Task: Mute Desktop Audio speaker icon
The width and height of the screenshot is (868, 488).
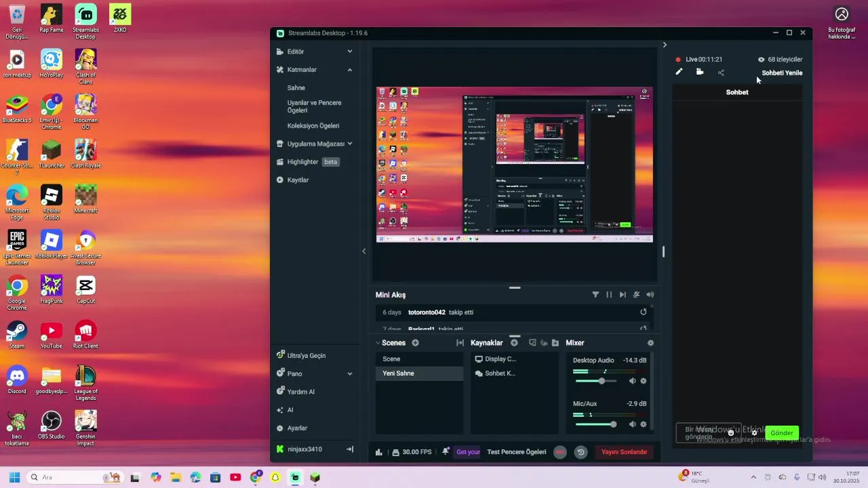Action: (632, 381)
